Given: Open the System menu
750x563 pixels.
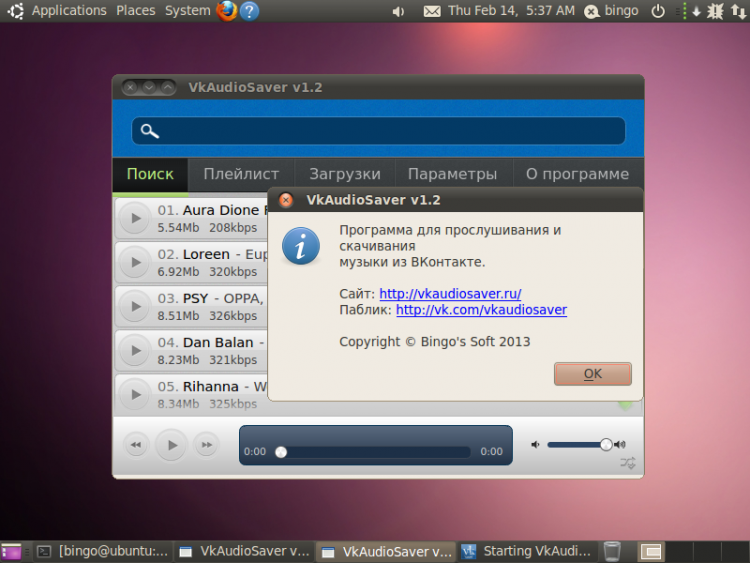Looking at the screenshot, I should tap(188, 11).
